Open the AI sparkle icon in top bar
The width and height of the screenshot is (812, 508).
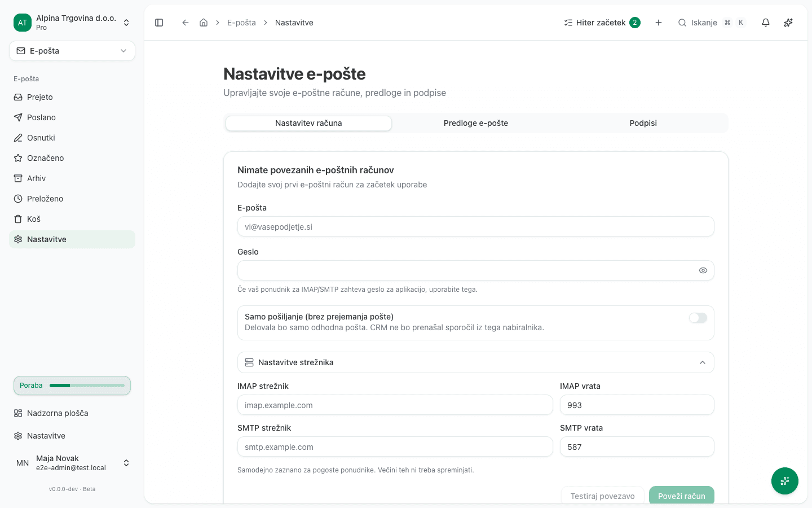click(x=788, y=23)
